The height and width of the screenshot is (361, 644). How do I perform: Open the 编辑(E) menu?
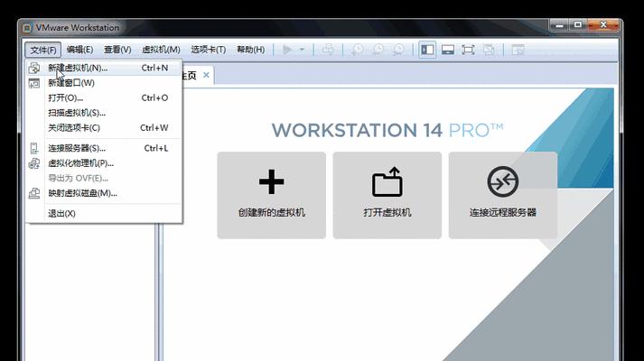(80, 50)
